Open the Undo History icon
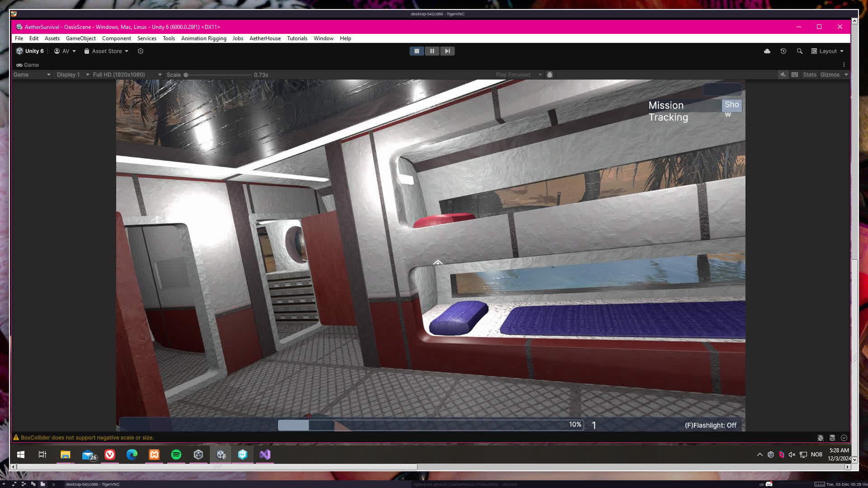Viewport: 868px width, 488px height. click(783, 51)
